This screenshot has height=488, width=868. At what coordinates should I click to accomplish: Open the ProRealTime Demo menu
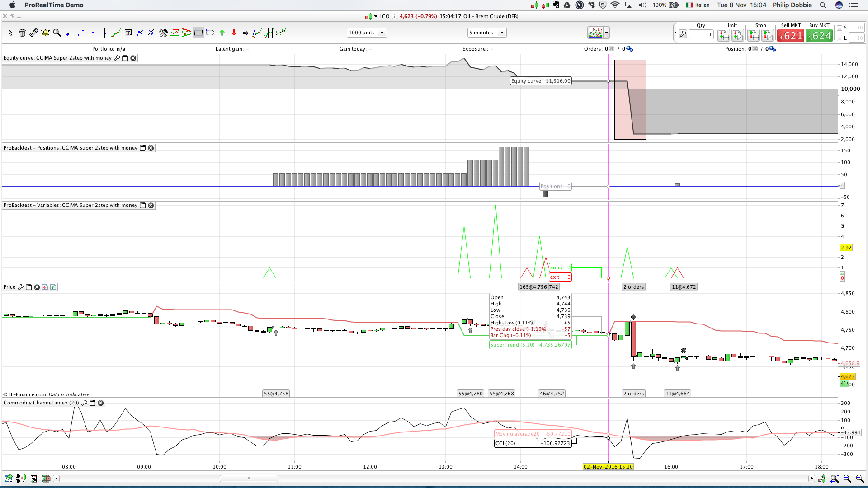pyautogui.click(x=54, y=5)
